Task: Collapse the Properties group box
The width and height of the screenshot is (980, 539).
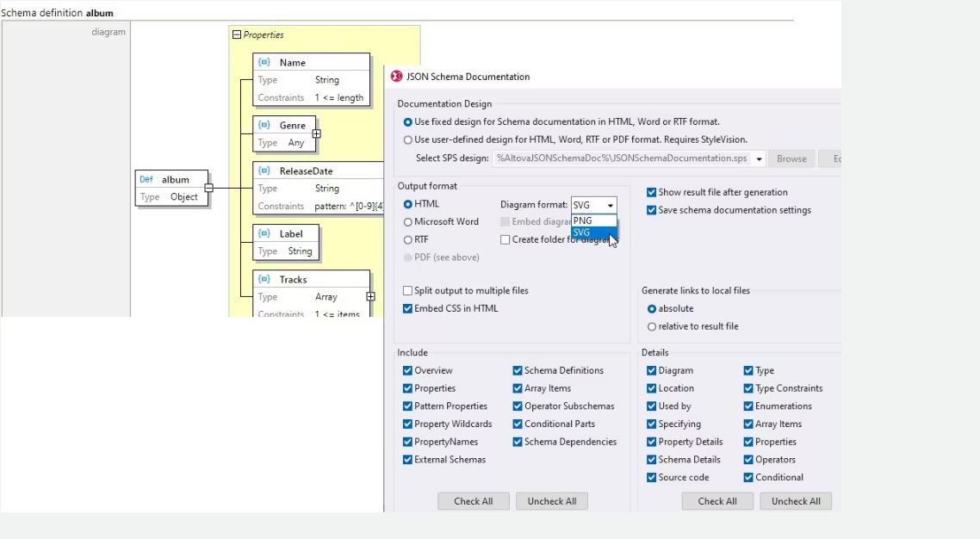Action: [237, 35]
